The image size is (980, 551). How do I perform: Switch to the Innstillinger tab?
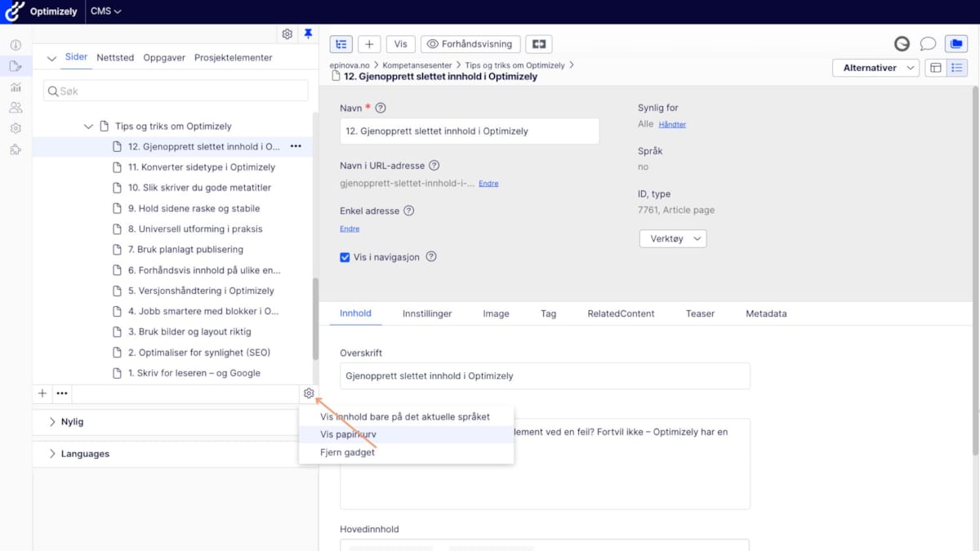427,313
